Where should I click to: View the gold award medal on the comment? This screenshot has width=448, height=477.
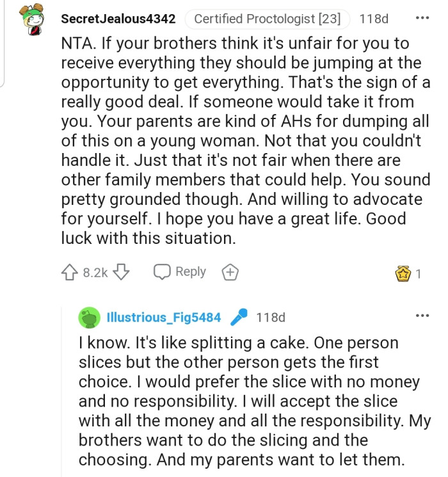(x=403, y=273)
